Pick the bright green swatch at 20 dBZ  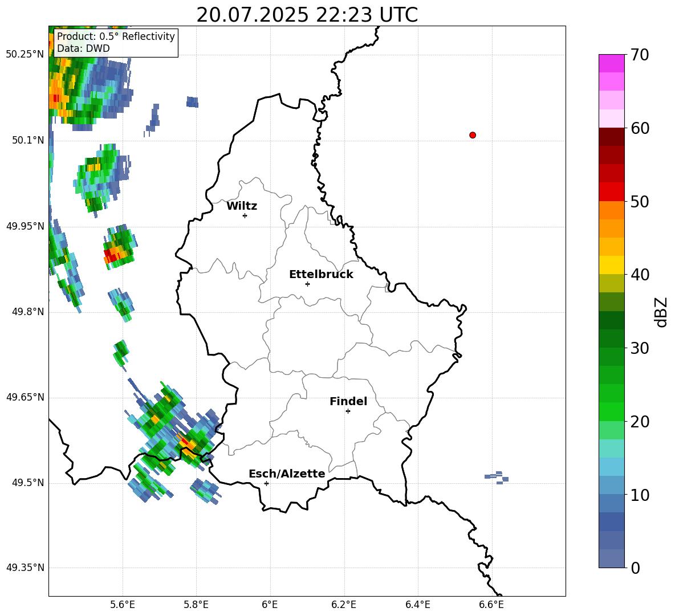pos(611,411)
